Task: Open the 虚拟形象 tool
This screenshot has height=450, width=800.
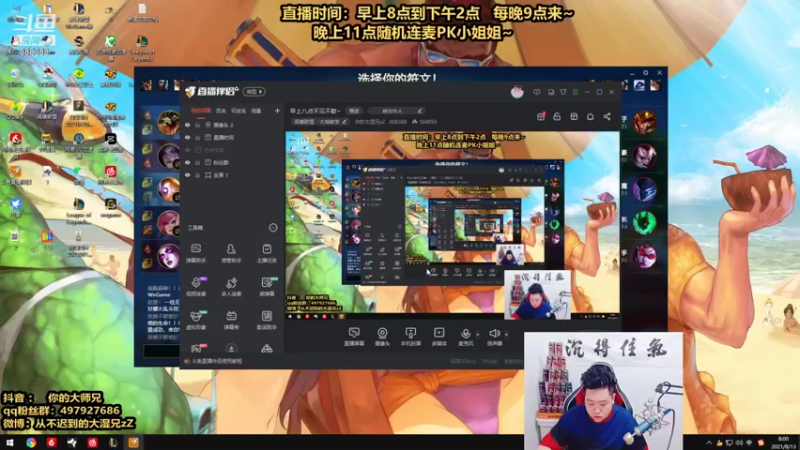Action: coord(196,320)
